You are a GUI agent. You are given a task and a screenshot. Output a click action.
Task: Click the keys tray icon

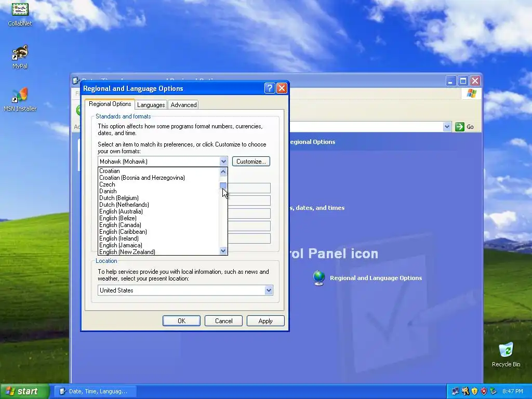pos(465,391)
